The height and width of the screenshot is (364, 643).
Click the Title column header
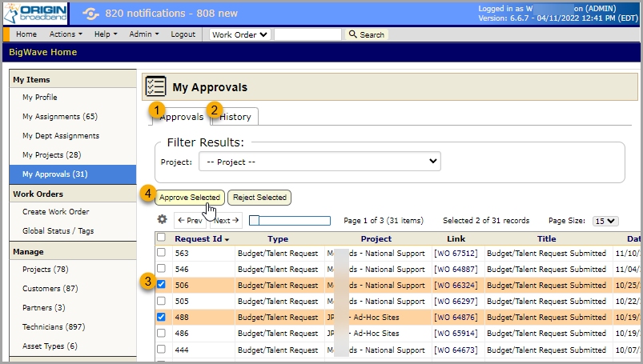pos(547,238)
